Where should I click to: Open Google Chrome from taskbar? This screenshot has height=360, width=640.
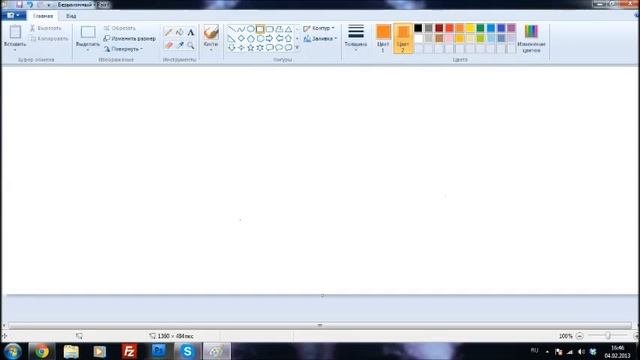41,351
